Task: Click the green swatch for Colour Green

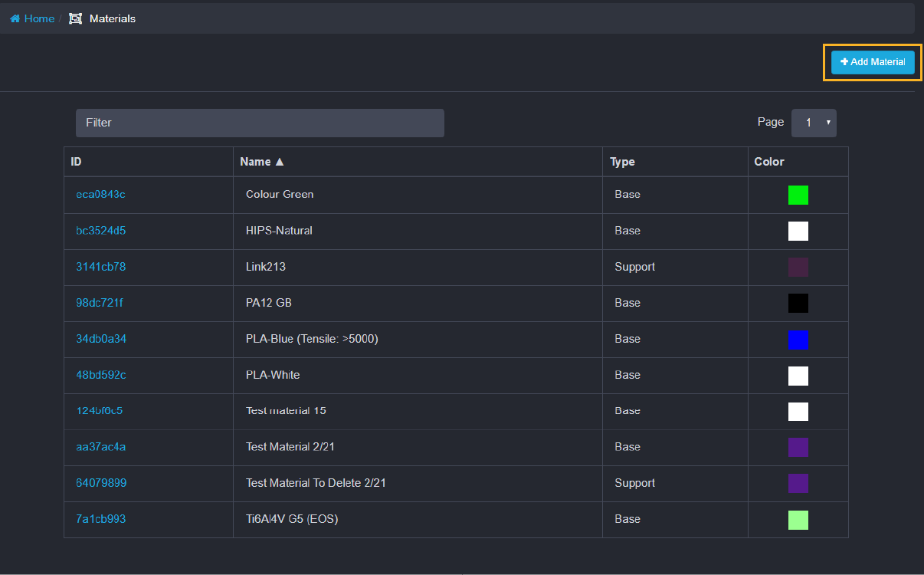Action: (x=798, y=195)
